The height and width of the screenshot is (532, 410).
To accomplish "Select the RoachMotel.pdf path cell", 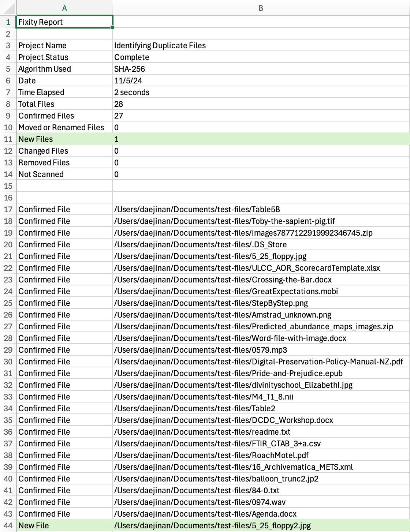I will [261, 455].
